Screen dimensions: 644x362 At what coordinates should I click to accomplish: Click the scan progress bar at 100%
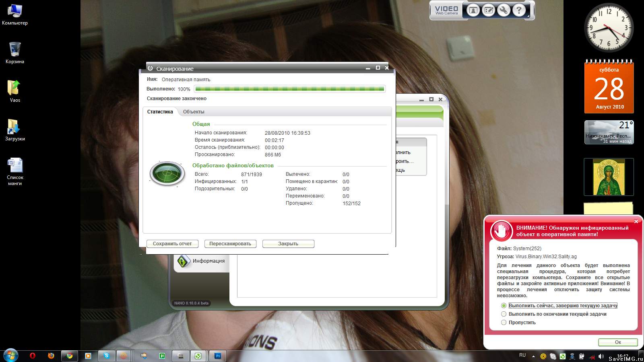pyautogui.click(x=290, y=89)
